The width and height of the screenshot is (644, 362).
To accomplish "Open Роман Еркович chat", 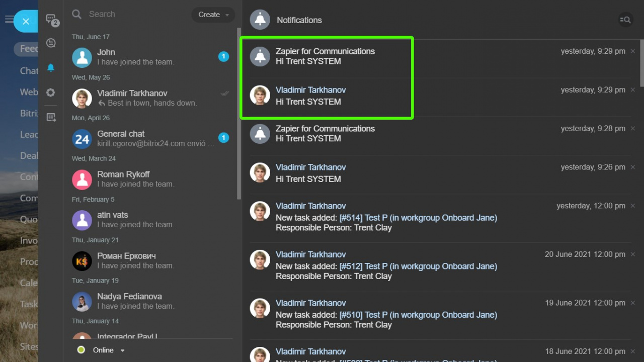I will tap(150, 260).
